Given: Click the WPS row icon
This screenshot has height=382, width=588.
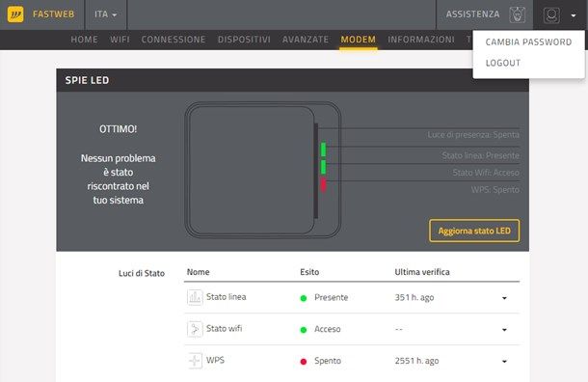Looking at the screenshot, I should click(x=195, y=361).
